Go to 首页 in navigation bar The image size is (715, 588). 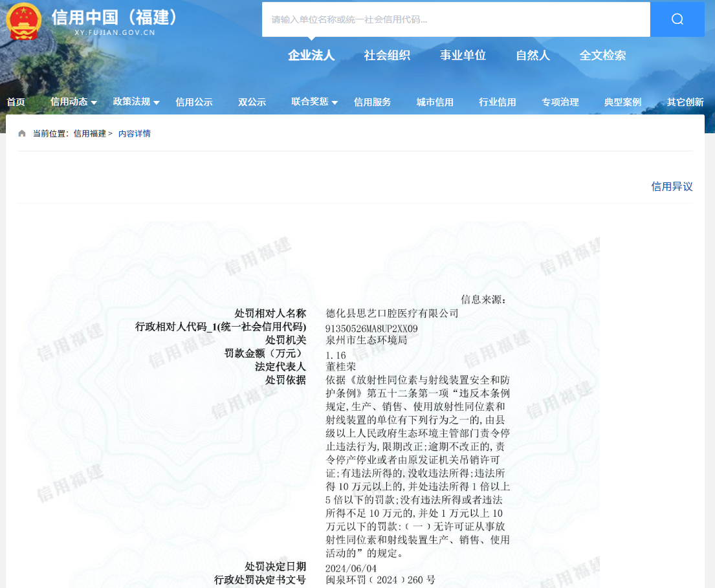tap(16, 102)
